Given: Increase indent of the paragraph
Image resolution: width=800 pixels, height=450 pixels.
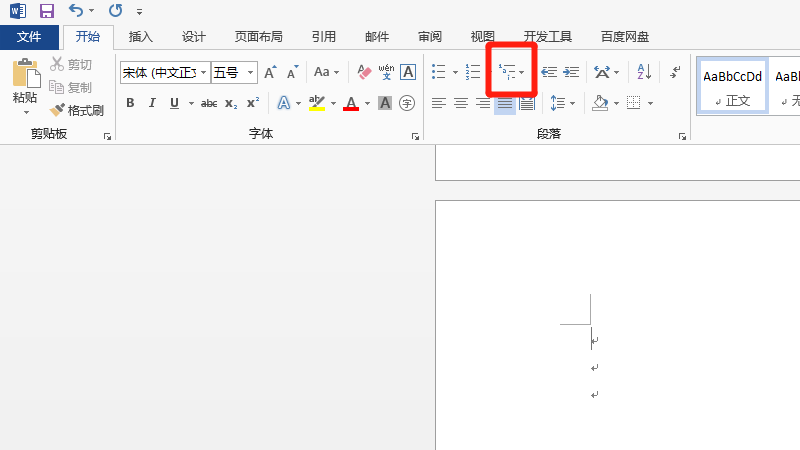Looking at the screenshot, I should pyautogui.click(x=571, y=72).
